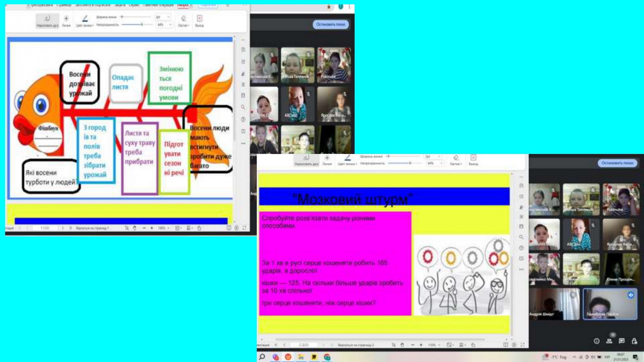Open the host controls lock icon
The image size is (644, 362).
634,341
